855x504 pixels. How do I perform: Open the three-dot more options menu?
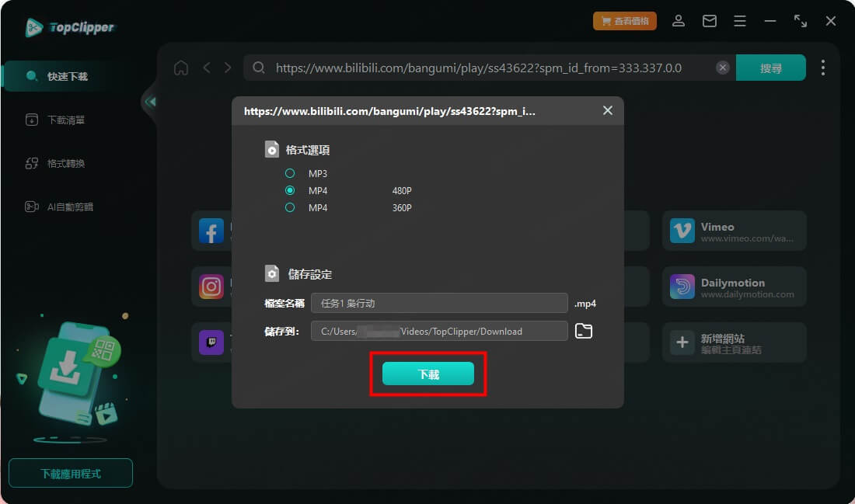pyautogui.click(x=822, y=68)
